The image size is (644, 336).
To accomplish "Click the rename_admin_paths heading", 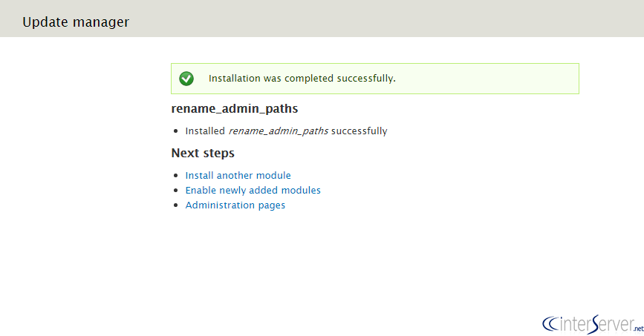I will pyautogui.click(x=235, y=109).
